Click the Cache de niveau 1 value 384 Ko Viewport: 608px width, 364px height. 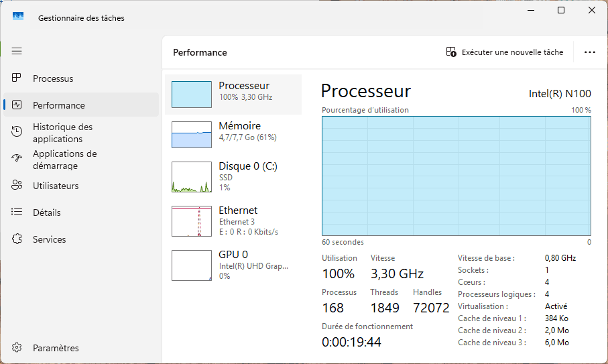coord(556,318)
